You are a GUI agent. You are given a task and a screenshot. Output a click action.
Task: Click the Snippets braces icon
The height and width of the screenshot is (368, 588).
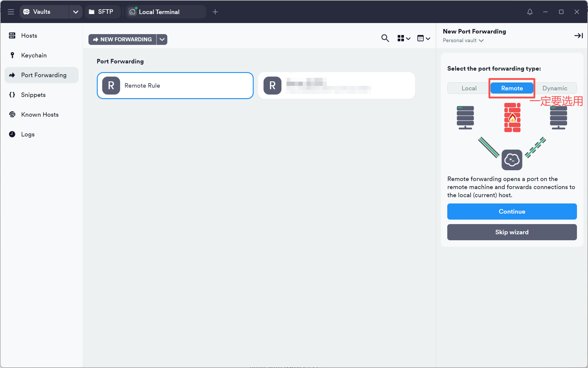tap(12, 95)
